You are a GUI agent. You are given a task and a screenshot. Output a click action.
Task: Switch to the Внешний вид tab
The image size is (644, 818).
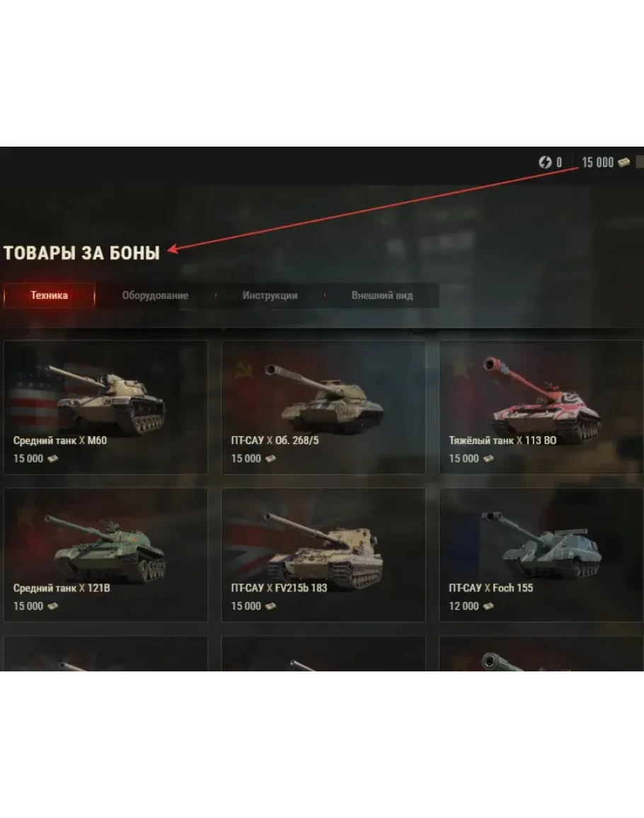(x=382, y=295)
